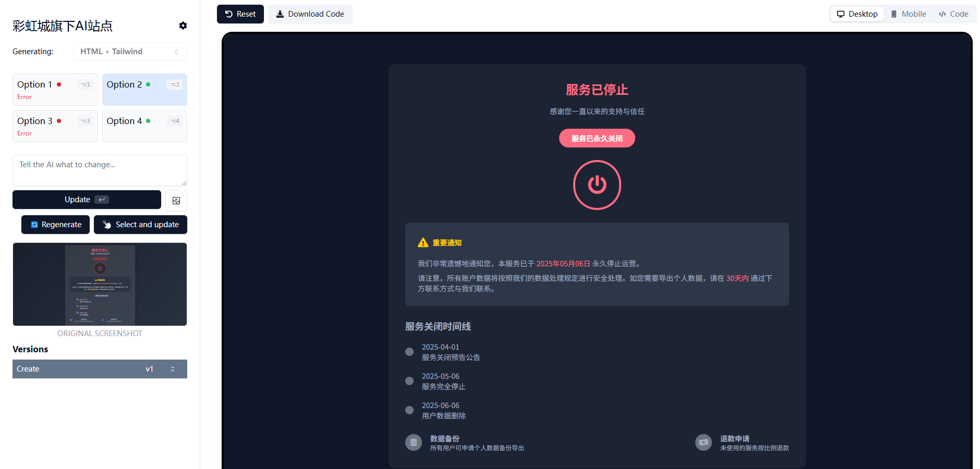
Task: Retry Option 1 showing Error
Action: (x=55, y=89)
